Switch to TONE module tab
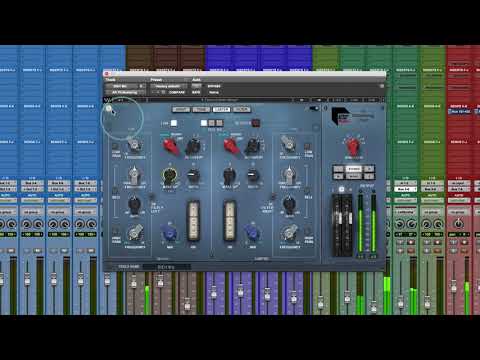 pos(201,109)
